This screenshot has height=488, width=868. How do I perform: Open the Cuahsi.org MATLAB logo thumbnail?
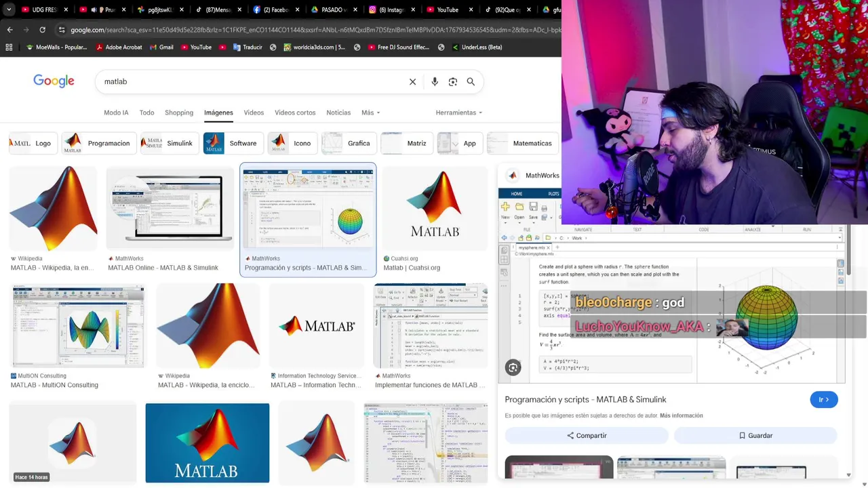[x=435, y=209]
